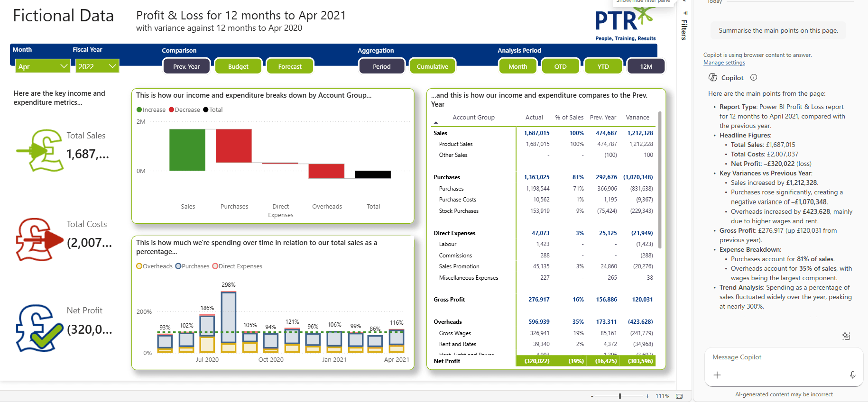Open the Month dropdown showing Apr
This screenshot has width=868, height=402.
[43, 66]
